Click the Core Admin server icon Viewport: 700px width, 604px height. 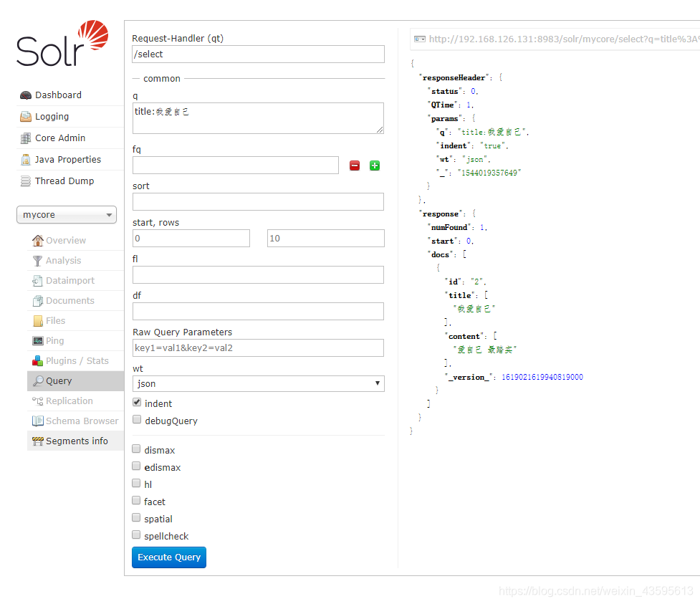tap(26, 138)
